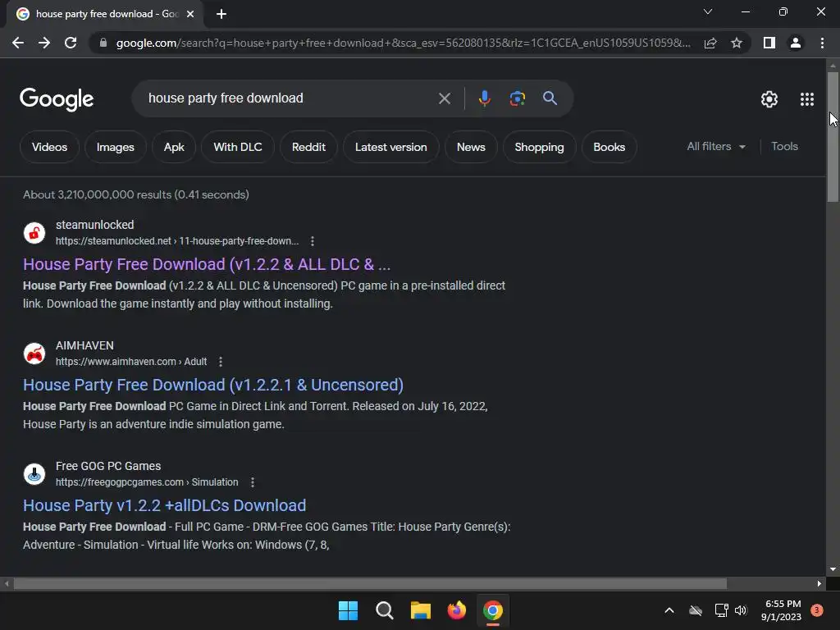The width and height of the screenshot is (840, 630).
Task: Open the clock and date panel
Action: click(x=781, y=610)
